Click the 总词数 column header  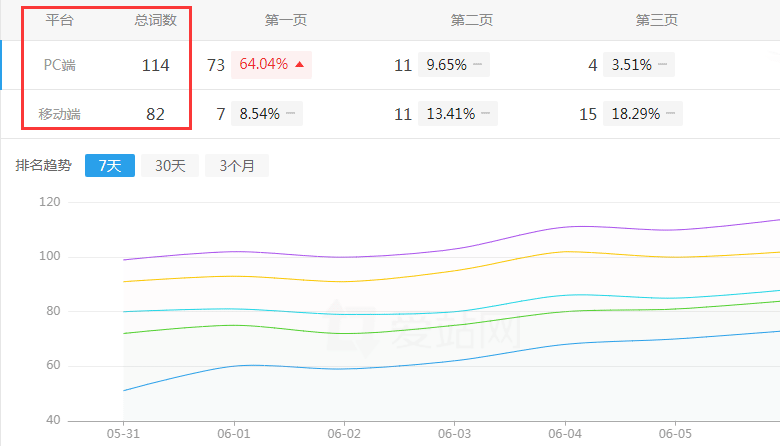155,20
